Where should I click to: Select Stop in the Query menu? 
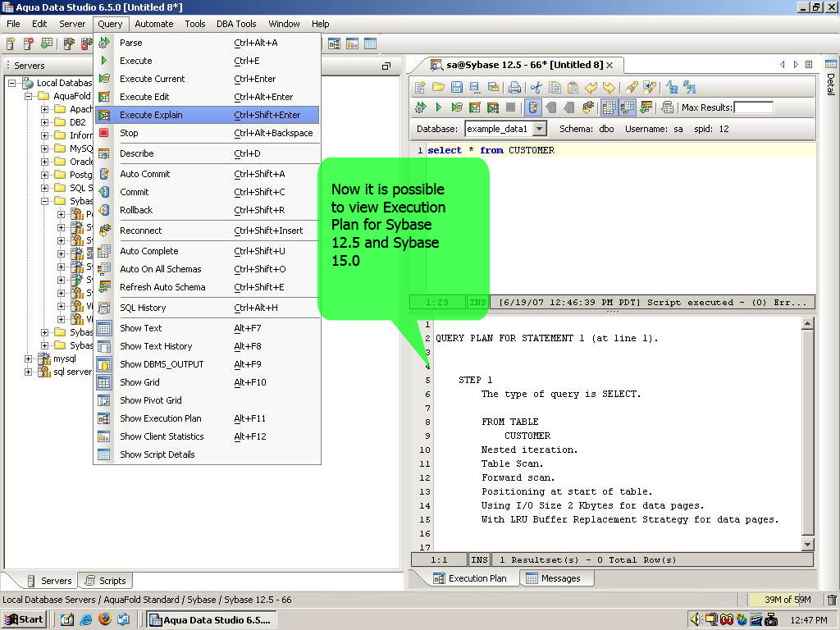(208, 133)
